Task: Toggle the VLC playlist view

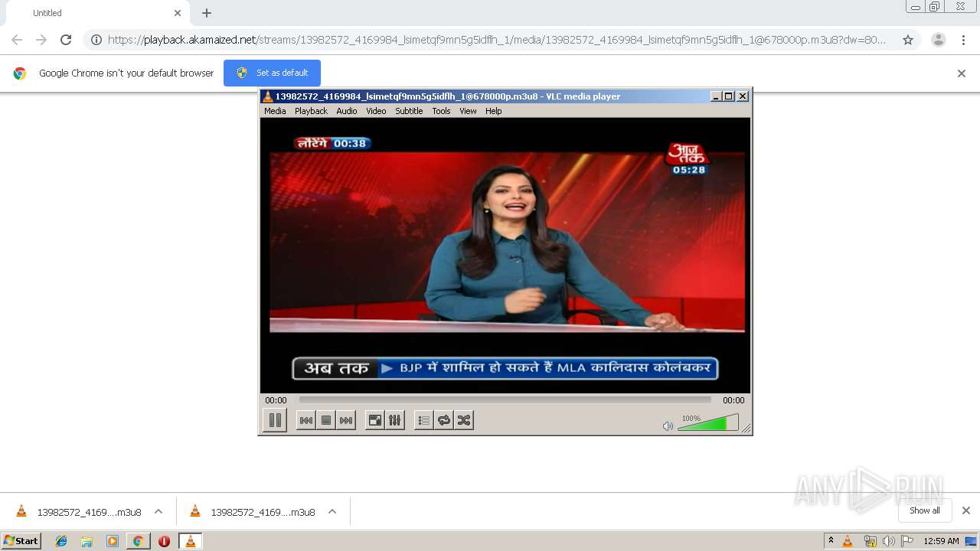Action: point(423,420)
